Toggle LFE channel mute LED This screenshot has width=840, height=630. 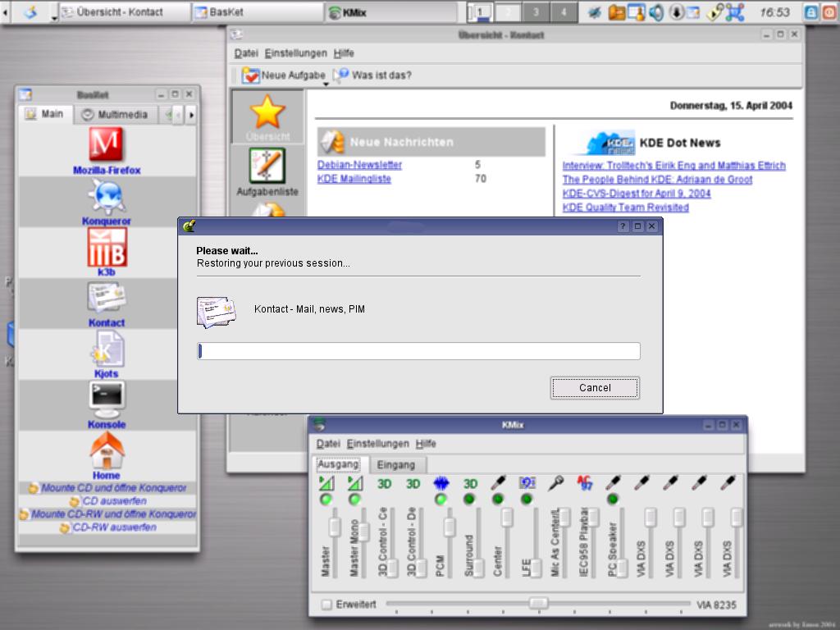pyautogui.click(x=527, y=500)
